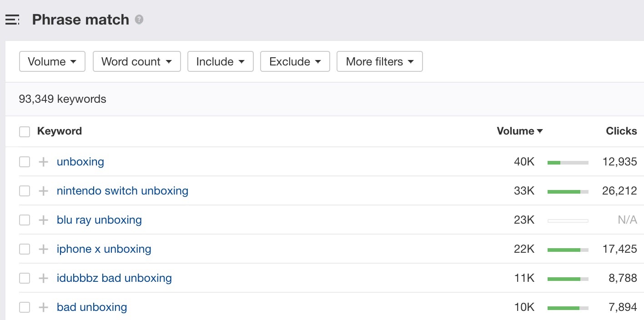Check the checkbox for iphone x unboxing
The width and height of the screenshot is (644, 320).
[25, 249]
